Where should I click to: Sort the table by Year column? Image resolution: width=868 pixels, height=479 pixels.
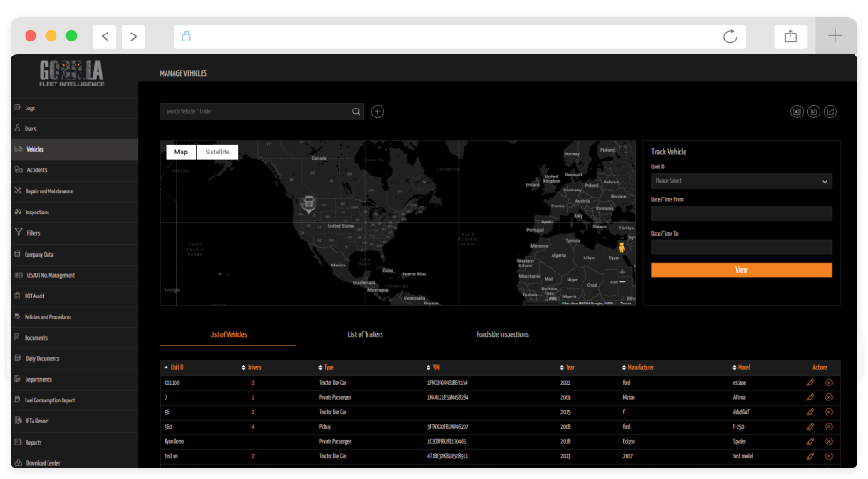pos(568,367)
